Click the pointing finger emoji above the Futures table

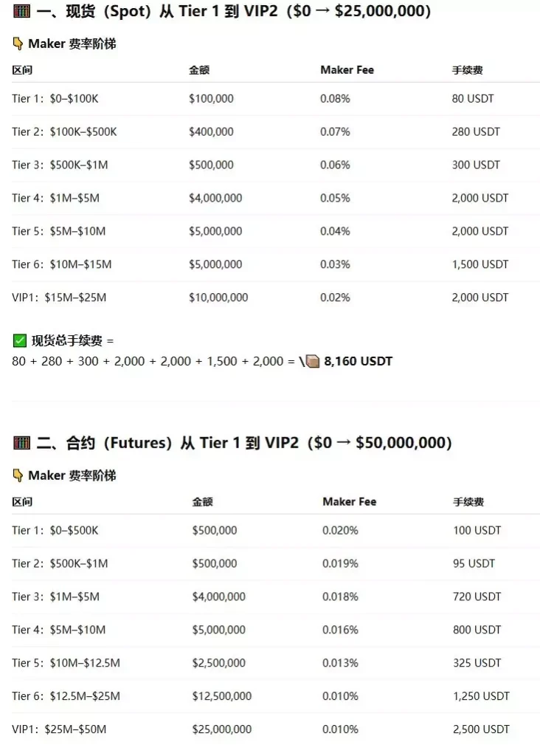tap(19, 476)
